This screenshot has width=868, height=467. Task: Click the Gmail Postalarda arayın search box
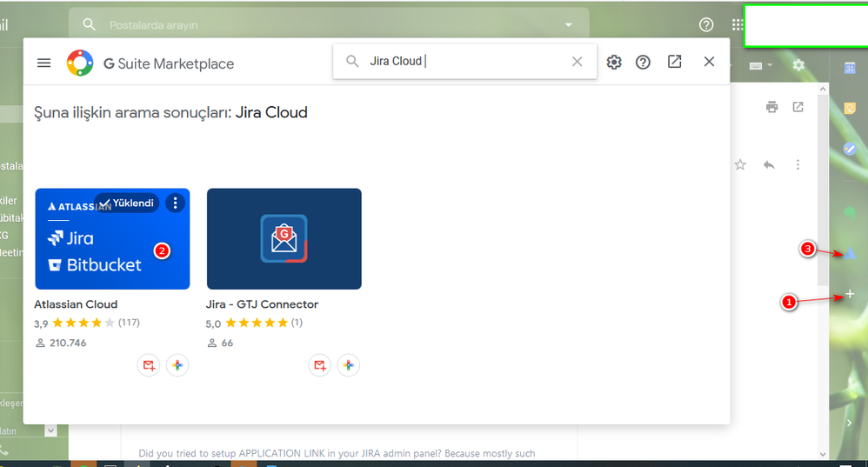[329, 25]
